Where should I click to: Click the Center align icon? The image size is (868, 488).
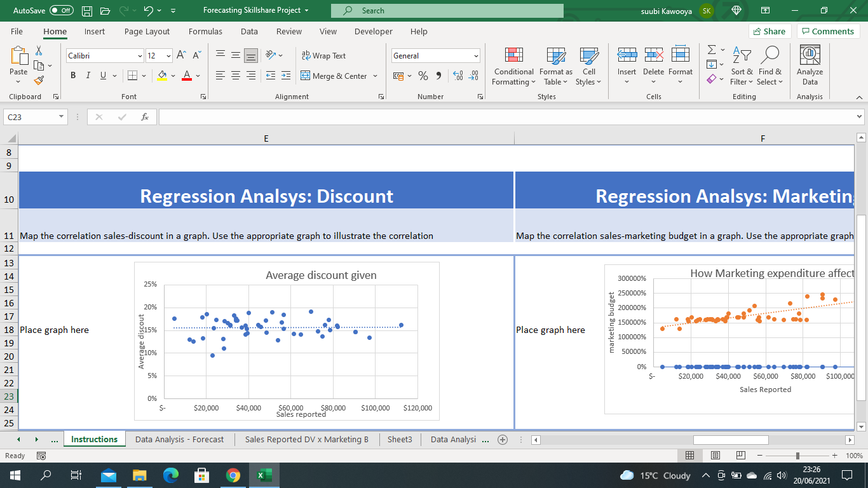236,76
